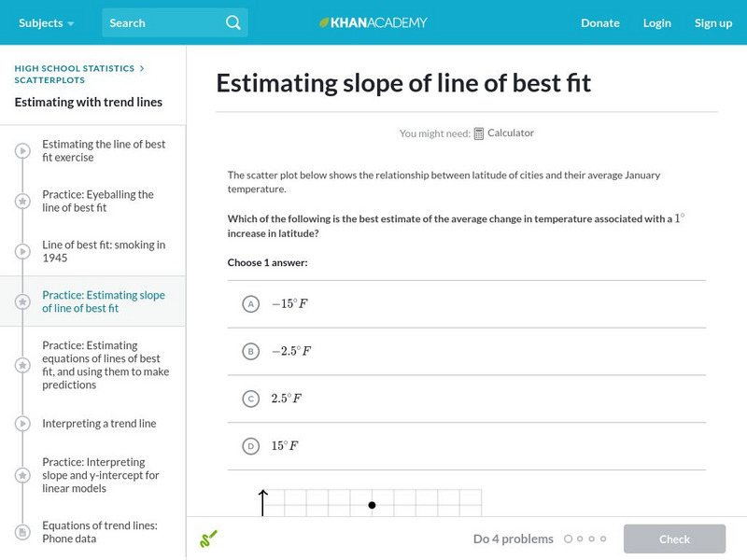Click the Khan Academy leaf logo
Screen dimensions: 747x560
324,22
